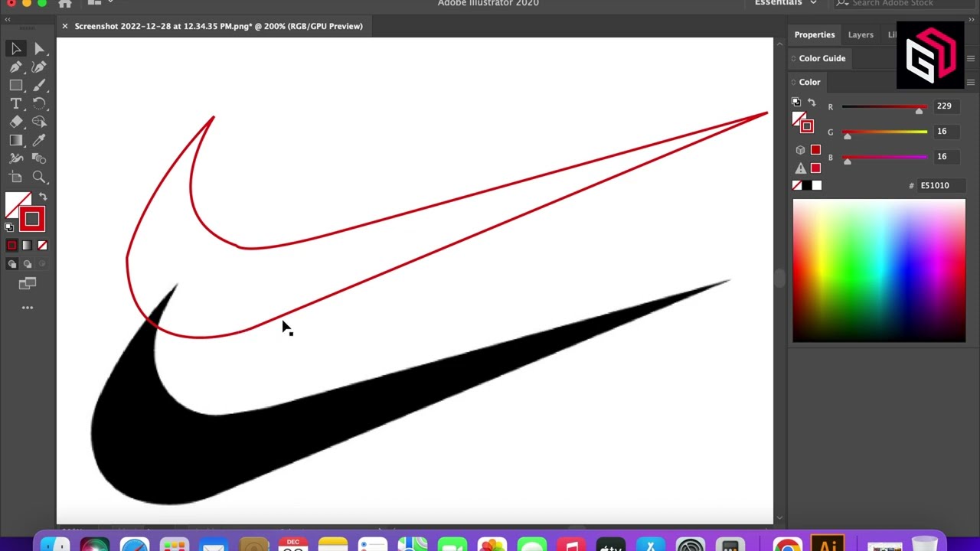Activate toolbar red Stroke box
Viewport: 980px width, 551px height.
tap(32, 220)
